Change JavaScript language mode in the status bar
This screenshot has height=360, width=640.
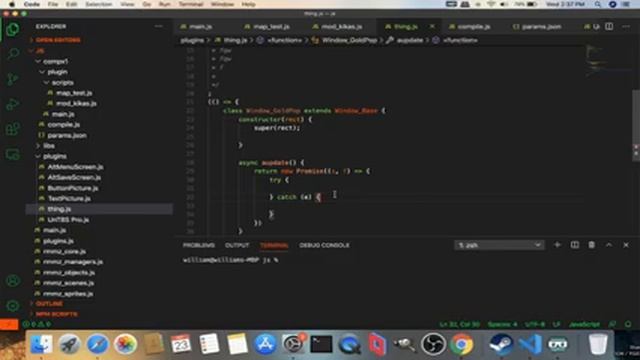coord(584,324)
